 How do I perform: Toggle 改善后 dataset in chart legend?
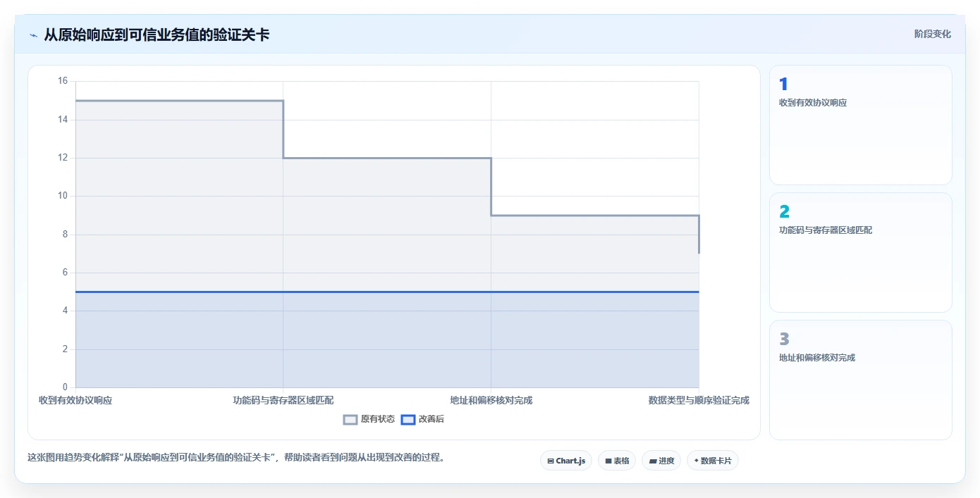pyautogui.click(x=422, y=419)
